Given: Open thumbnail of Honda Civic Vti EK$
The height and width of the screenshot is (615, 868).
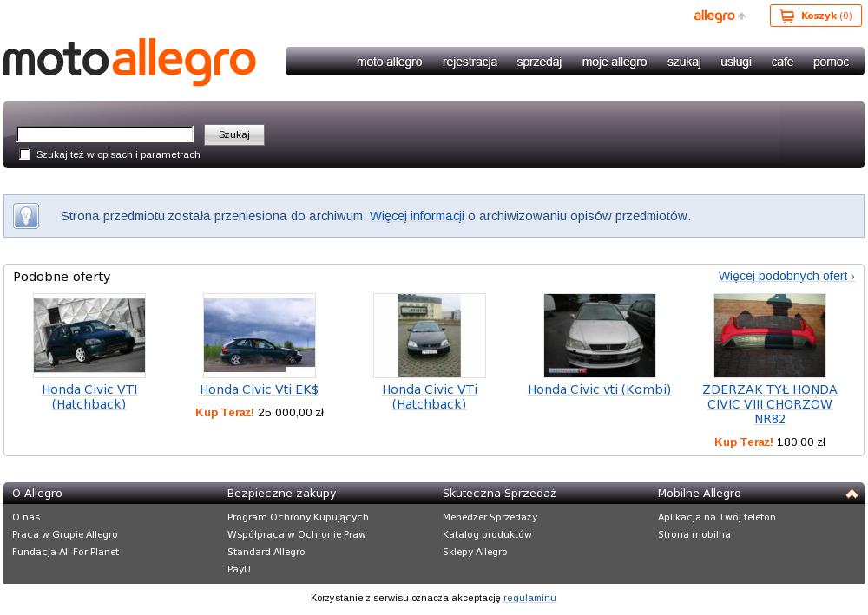Looking at the screenshot, I should point(260,336).
